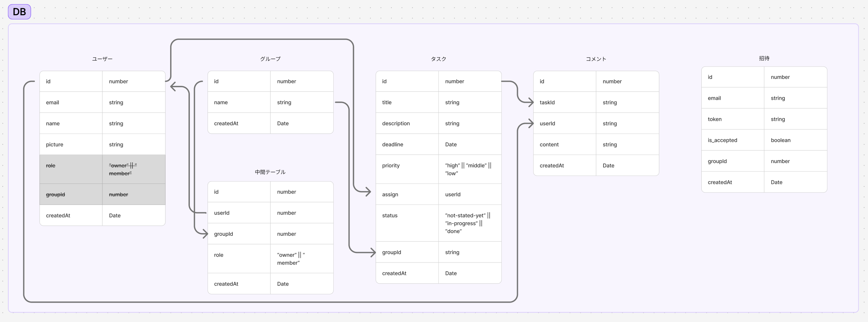868x322 pixels.
Task: Click the token cell in 招待 table
Action: (733, 119)
